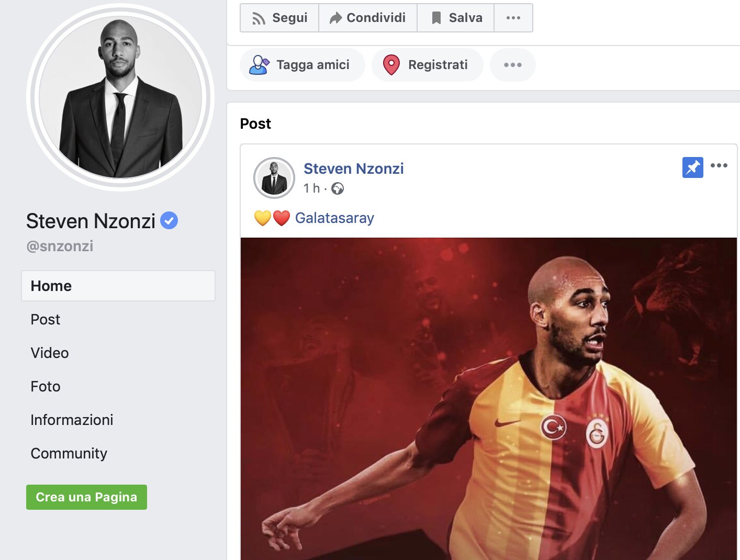Check in using the Registrati button

tap(427, 65)
